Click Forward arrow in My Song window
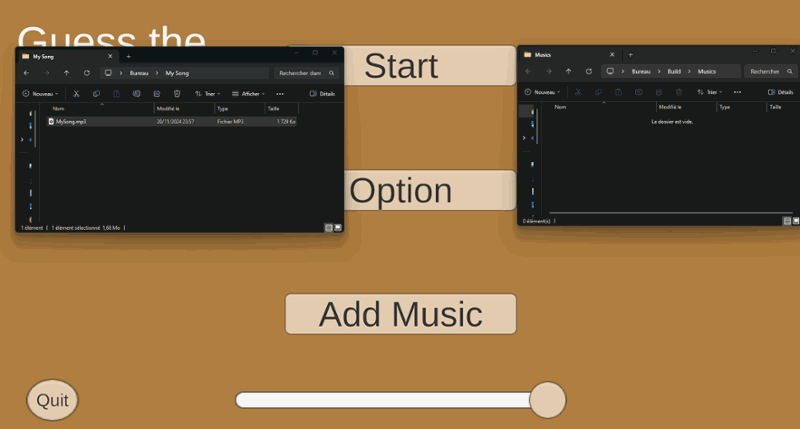Viewport: 800px width, 429px height. (46, 73)
